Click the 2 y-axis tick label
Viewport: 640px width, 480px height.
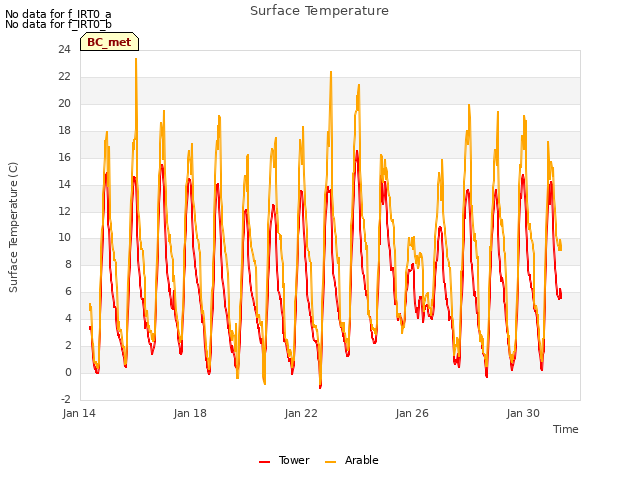pyautogui.click(x=68, y=345)
